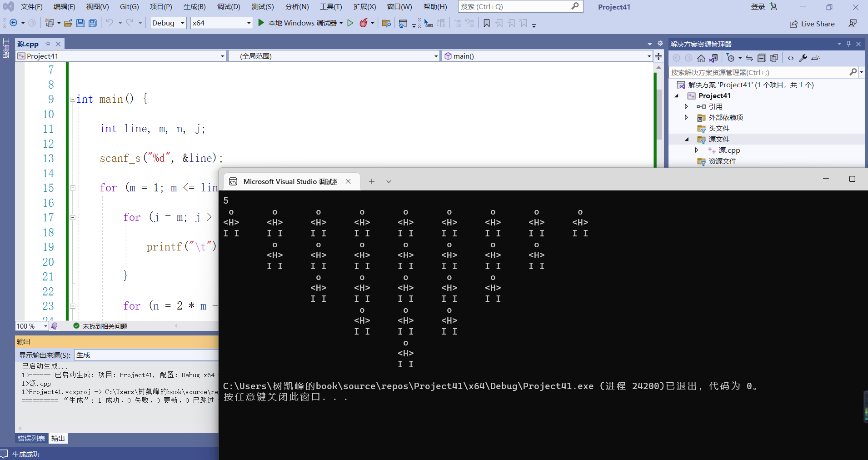868x460 pixels.
Task: Open a new console tab with plus button
Action: 372,181
